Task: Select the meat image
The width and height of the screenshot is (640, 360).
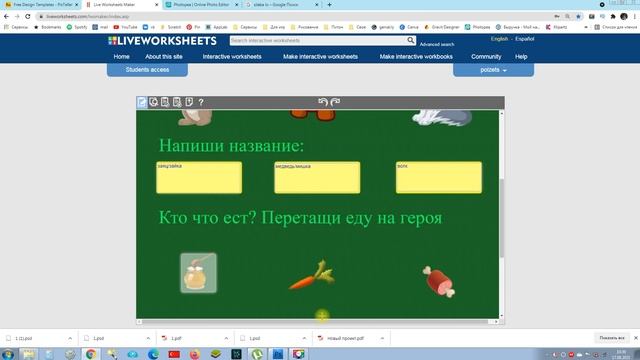Action: [438, 282]
